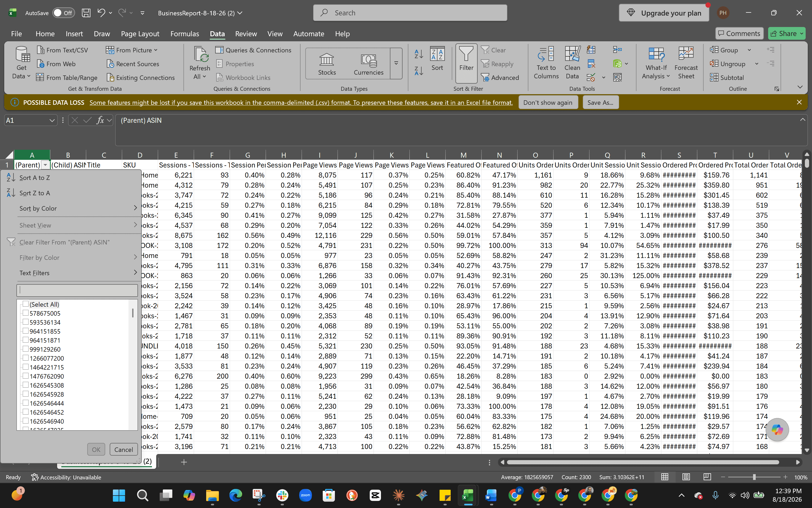Viewport: 812px width, 508px height.
Task: Click Upgrade your plan button
Action: click(x=664, y=13)
